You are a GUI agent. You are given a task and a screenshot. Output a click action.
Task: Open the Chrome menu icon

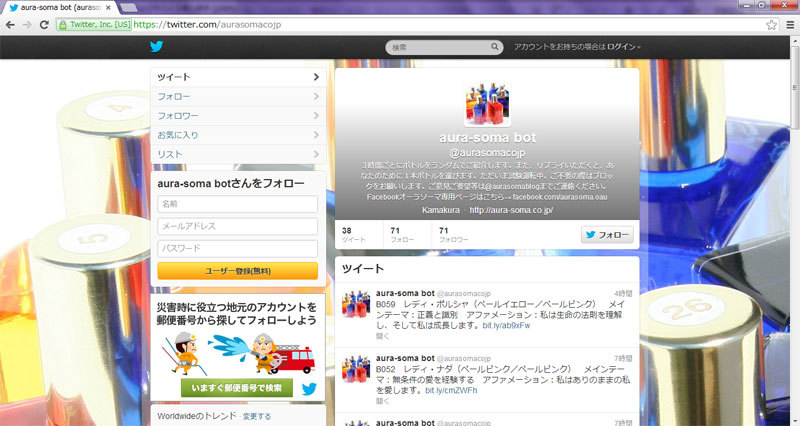point(790,24)
